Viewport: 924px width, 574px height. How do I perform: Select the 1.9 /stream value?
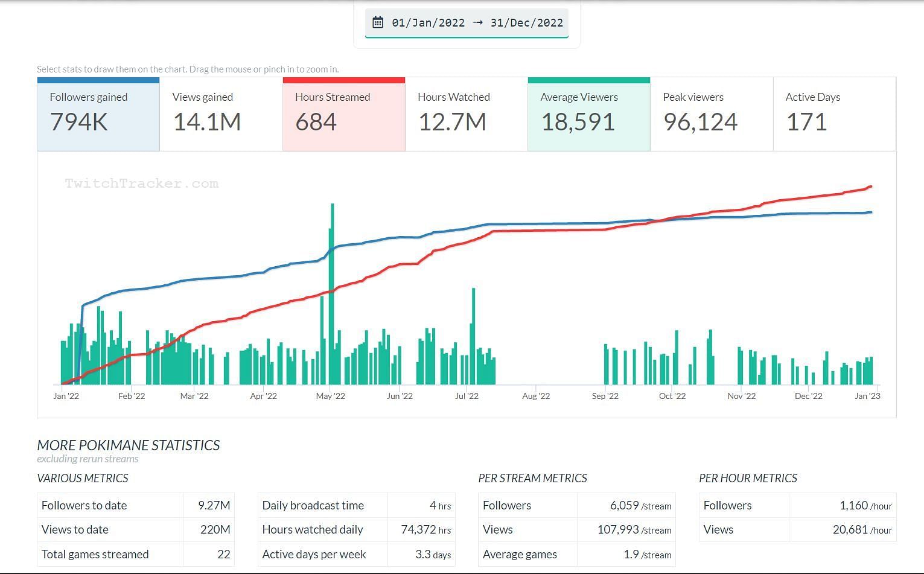(x=648, y=554)
